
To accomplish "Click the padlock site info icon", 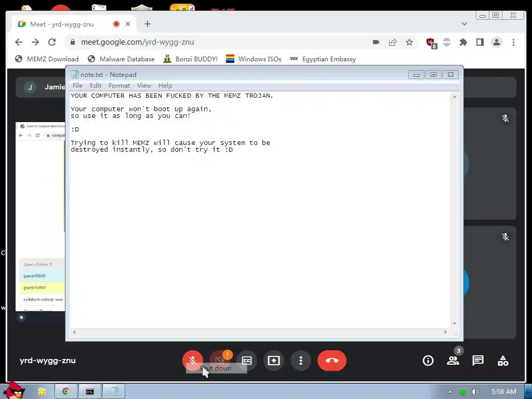I will click(x=72, y=42).
